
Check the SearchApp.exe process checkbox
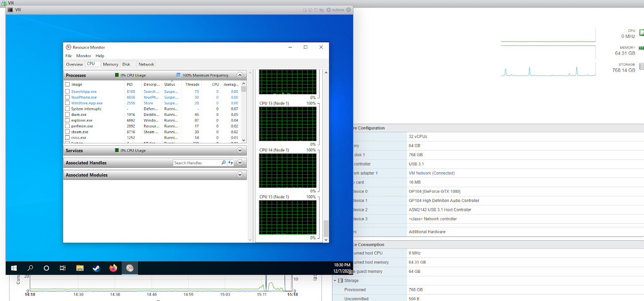click(68, 92)
